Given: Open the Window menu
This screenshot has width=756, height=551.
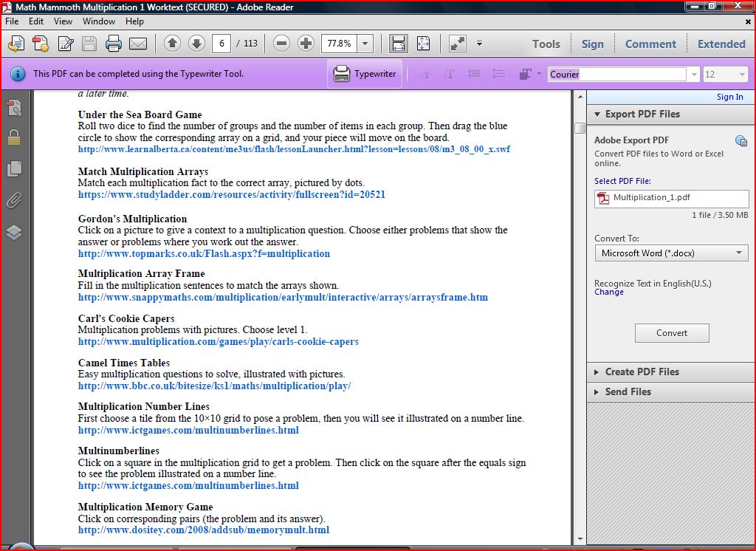Looking at the screenshot, I should click(99, 21).
